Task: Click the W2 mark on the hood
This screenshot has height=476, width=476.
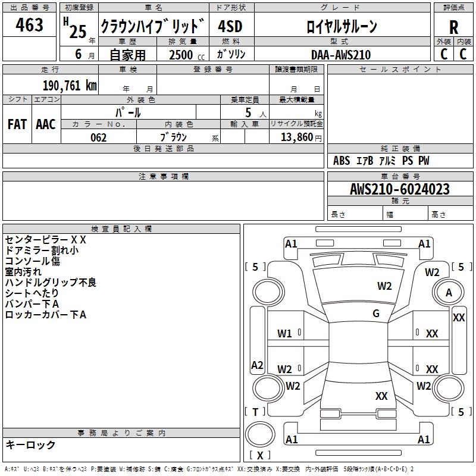Action: (x=384, y=286)
